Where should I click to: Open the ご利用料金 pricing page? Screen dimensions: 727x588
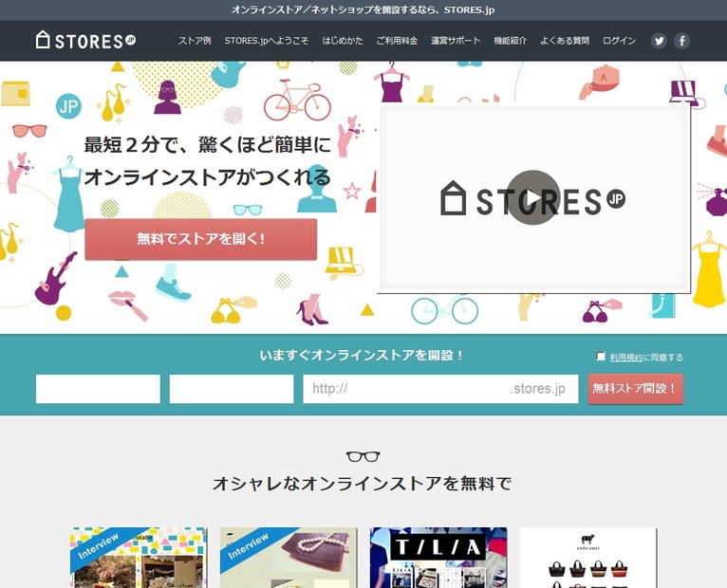point(397,41)
